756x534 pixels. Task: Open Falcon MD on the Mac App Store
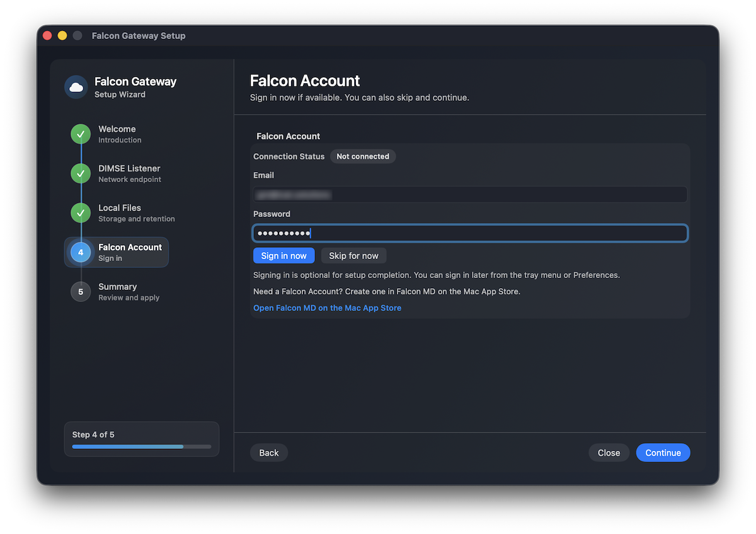[327, 308]
